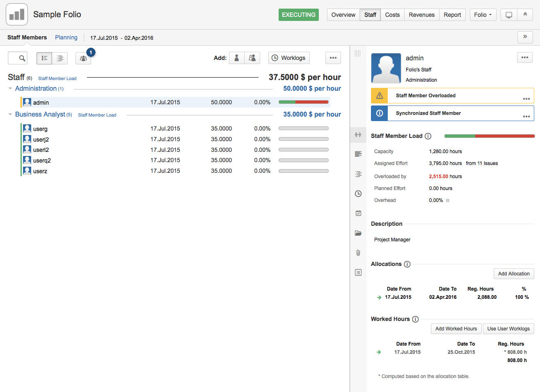Viewport: 540px width, 392px height.
Task: Collapse the Business Analyst group
Action: pos(10,115)
